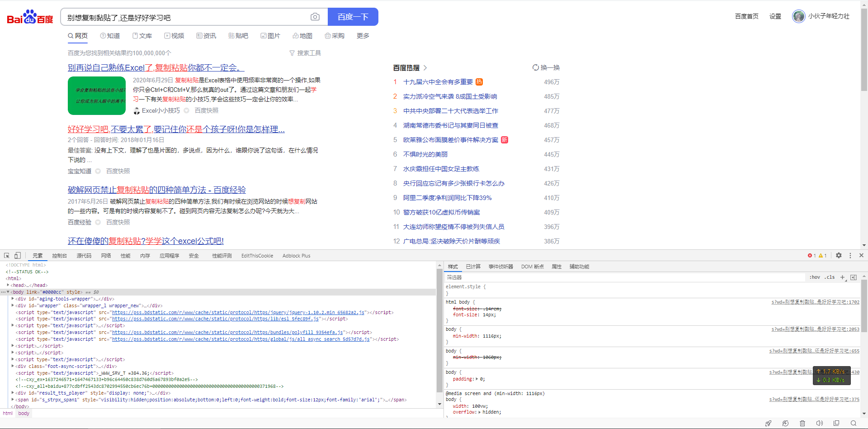Open 搜索工具 filter
The image size is (868, 429).
pos(305,53)
